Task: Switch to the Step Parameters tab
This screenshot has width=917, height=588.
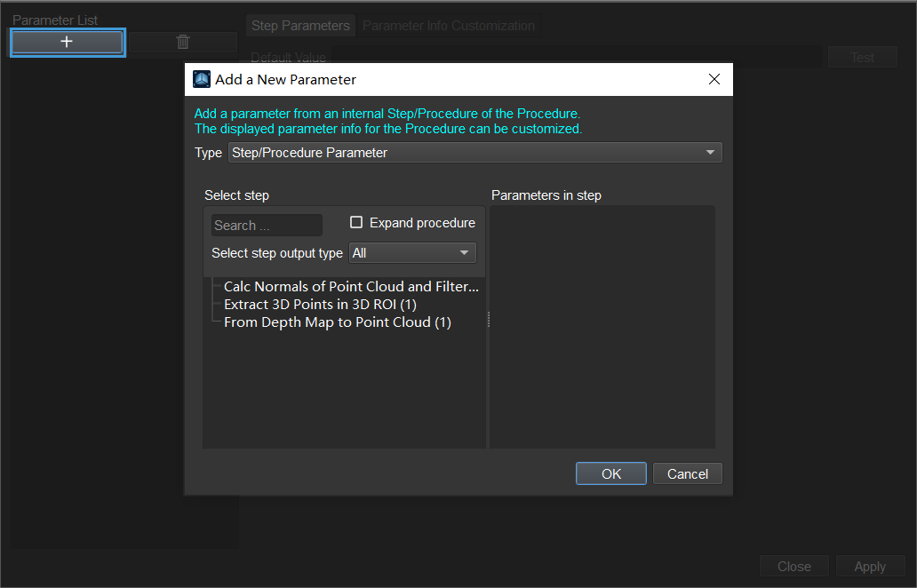Action: point(300,26)
